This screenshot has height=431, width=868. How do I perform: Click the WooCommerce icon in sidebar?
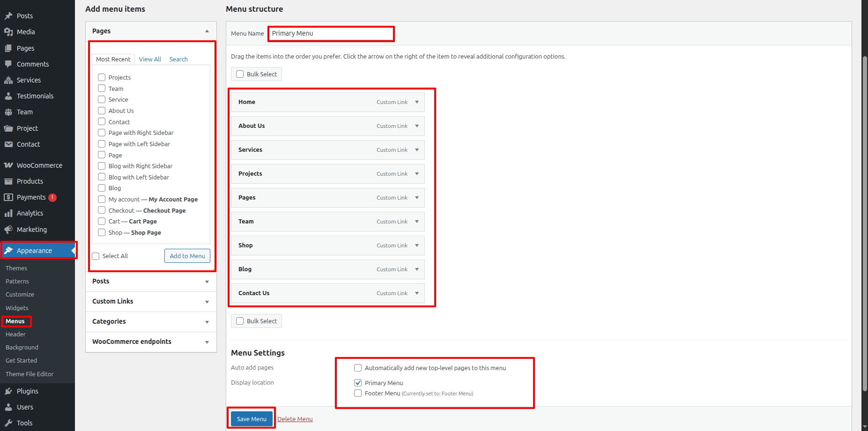tap(8, 165)
